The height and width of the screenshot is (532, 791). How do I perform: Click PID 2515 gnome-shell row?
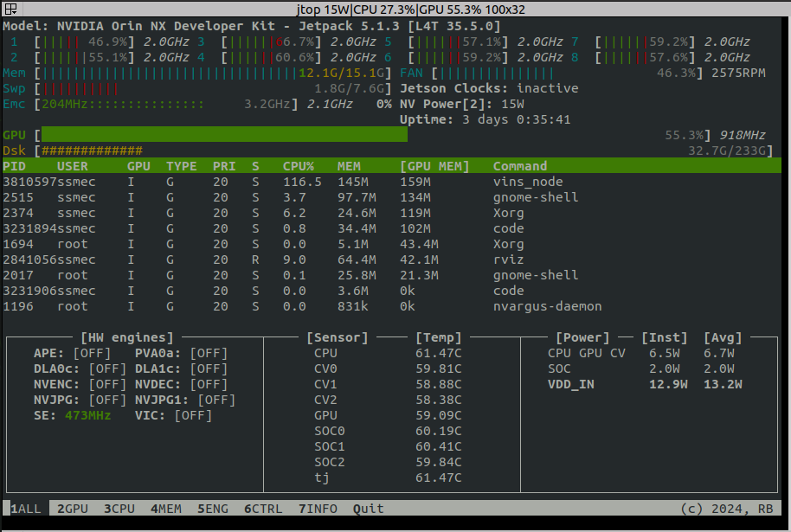pos(391,197)
